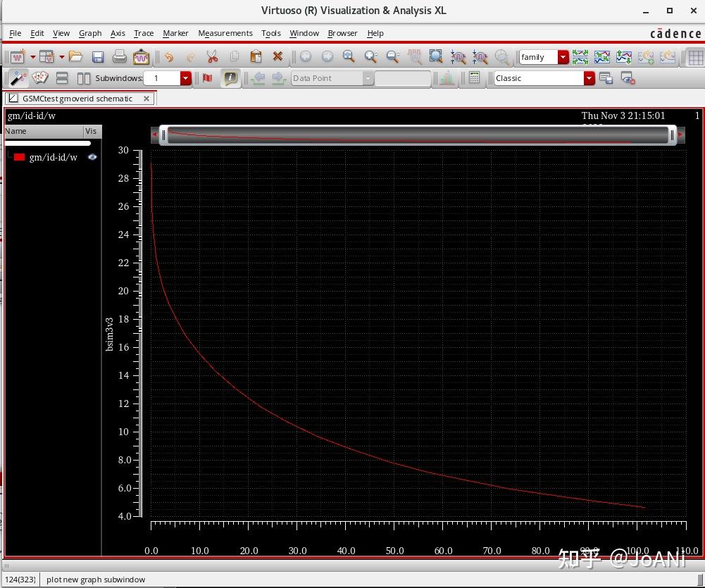
Task: Close the GSMCtest gmoverid schematic tab
Action: [x=146, y=99]
